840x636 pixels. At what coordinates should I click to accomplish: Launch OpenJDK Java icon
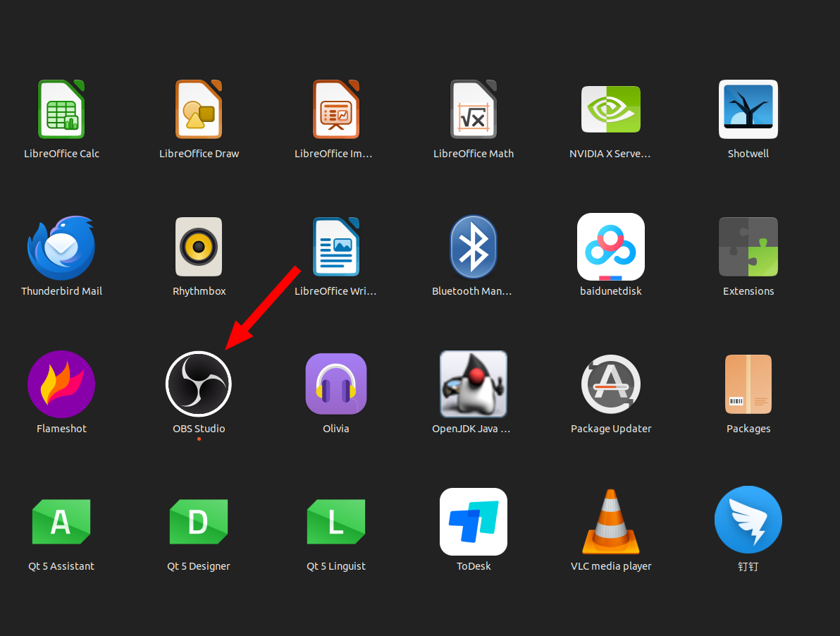click(x=474, y=384)
